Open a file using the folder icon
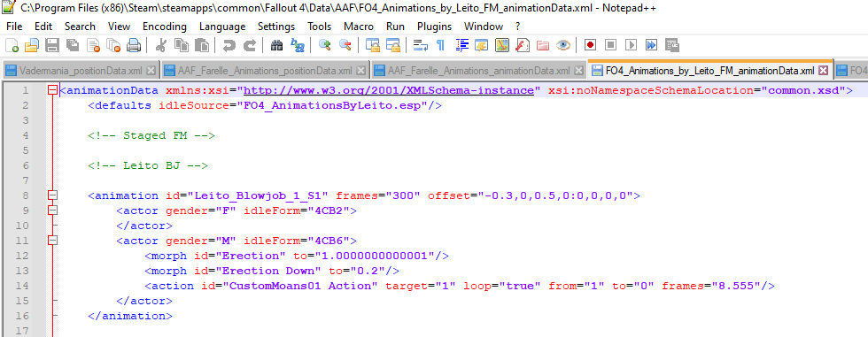Viewport: 868px width, 337px height. [32, 45]
